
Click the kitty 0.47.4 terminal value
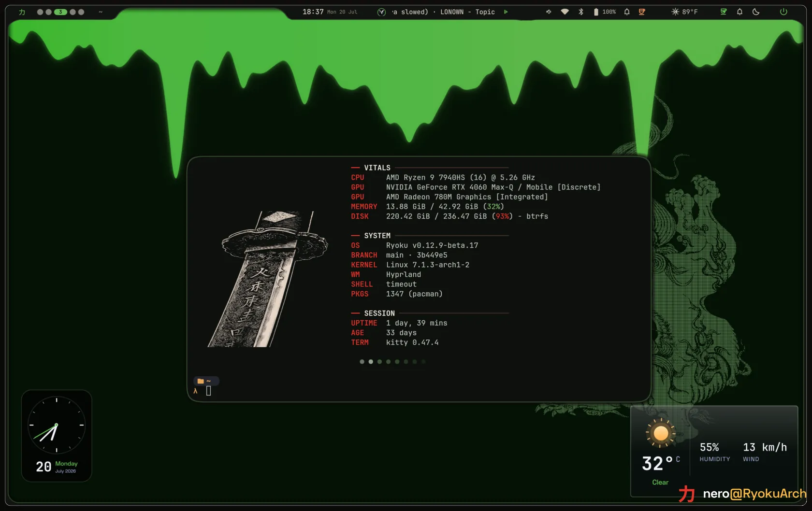(412, 342)
